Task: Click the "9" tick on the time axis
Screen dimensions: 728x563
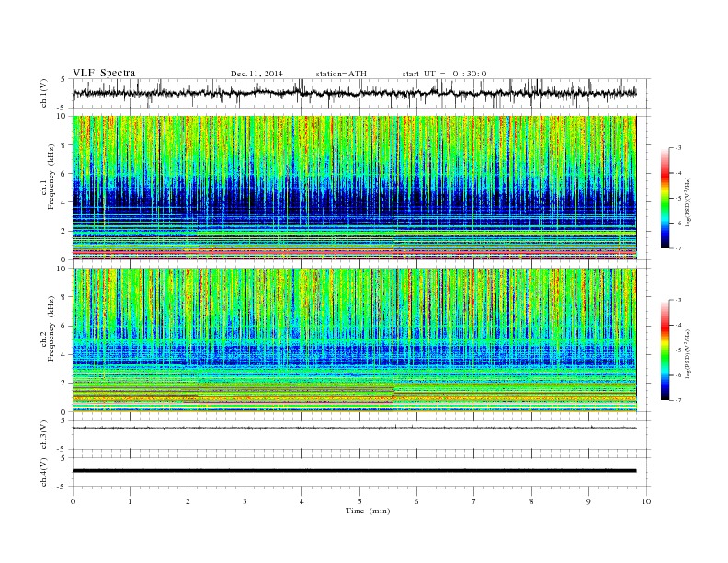Action: coord(588,501)
